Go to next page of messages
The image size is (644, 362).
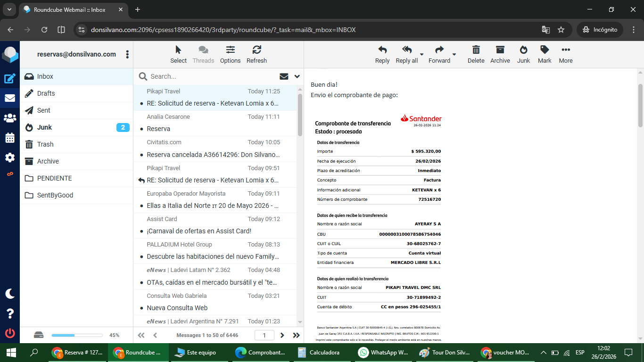pos(282,335)
